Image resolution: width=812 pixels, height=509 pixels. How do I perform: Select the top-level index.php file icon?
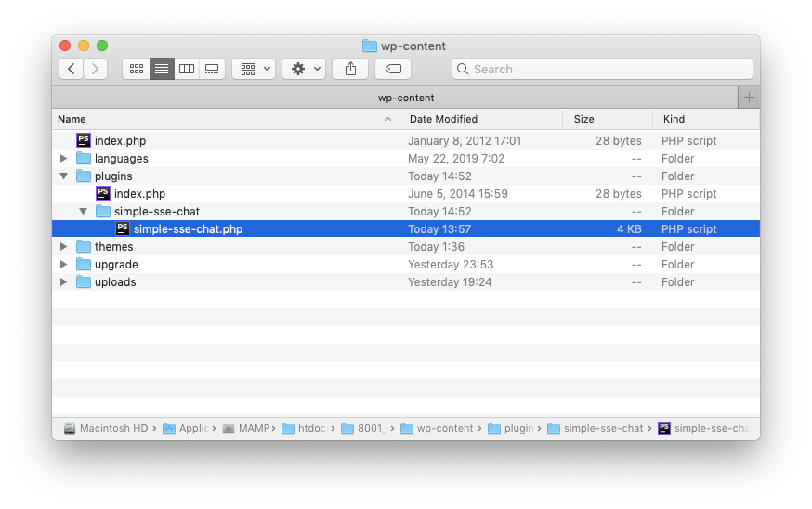pyautogui.click(x=84, y=140)
